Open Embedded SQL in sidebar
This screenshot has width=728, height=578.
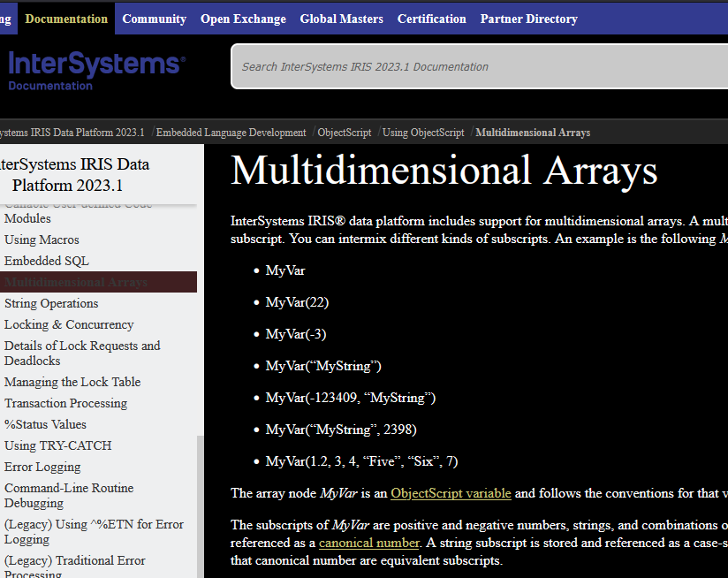click(47, 261)
